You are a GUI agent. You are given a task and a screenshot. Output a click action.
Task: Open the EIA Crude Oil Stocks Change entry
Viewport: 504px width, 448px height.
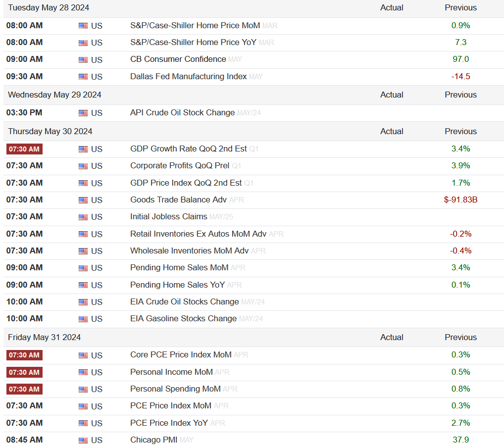tap(185, 302)
